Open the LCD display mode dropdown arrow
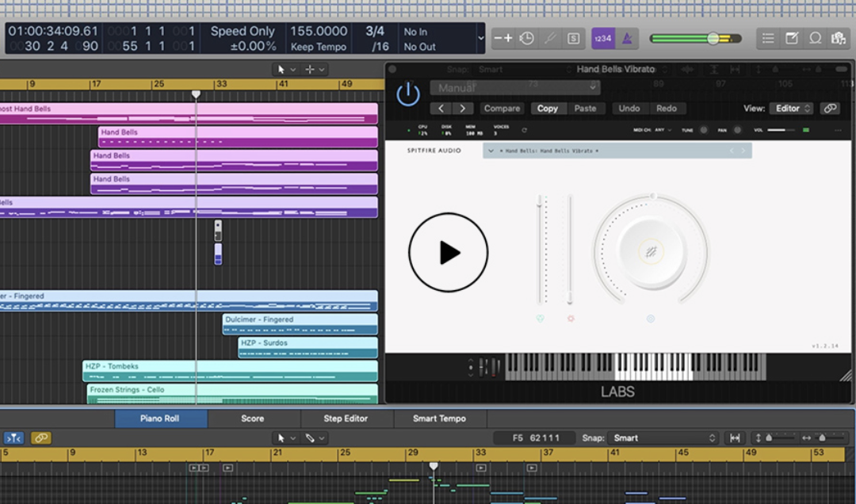This screenshot has width=856, height=504. pos(480,38)
